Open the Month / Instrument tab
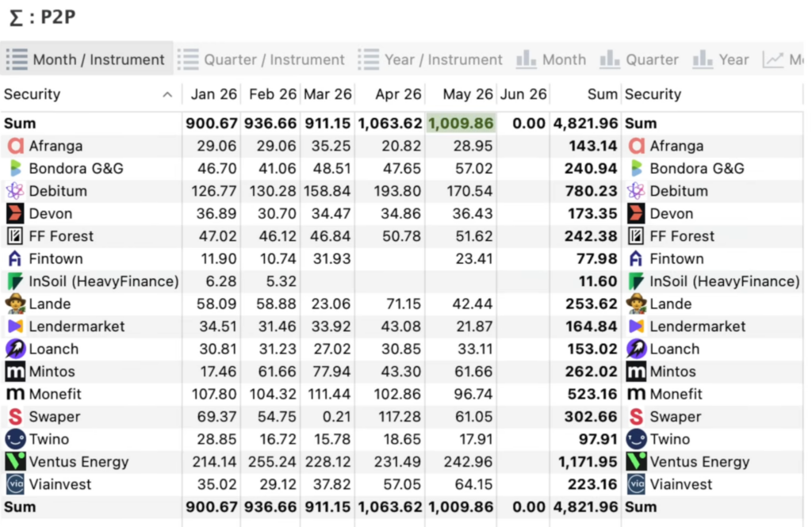This screenshot has width=812, height=527. [x=86, y=59]
